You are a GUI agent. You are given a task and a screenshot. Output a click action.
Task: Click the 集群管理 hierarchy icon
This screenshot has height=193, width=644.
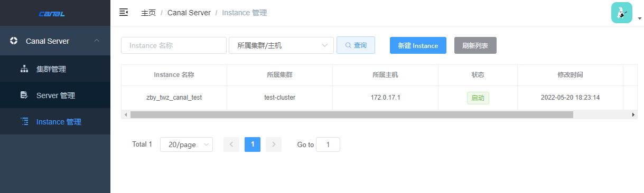click(24, 69)
